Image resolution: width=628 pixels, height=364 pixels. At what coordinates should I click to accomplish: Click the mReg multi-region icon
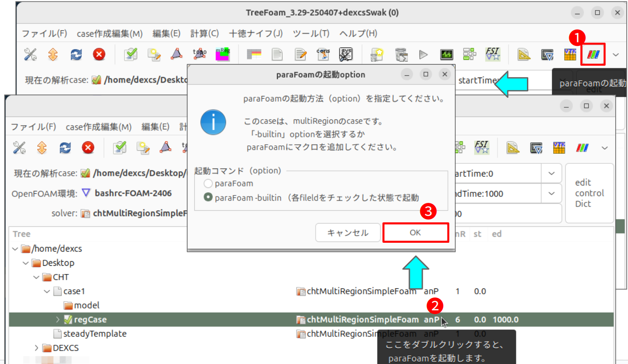[x=222, y=55]
